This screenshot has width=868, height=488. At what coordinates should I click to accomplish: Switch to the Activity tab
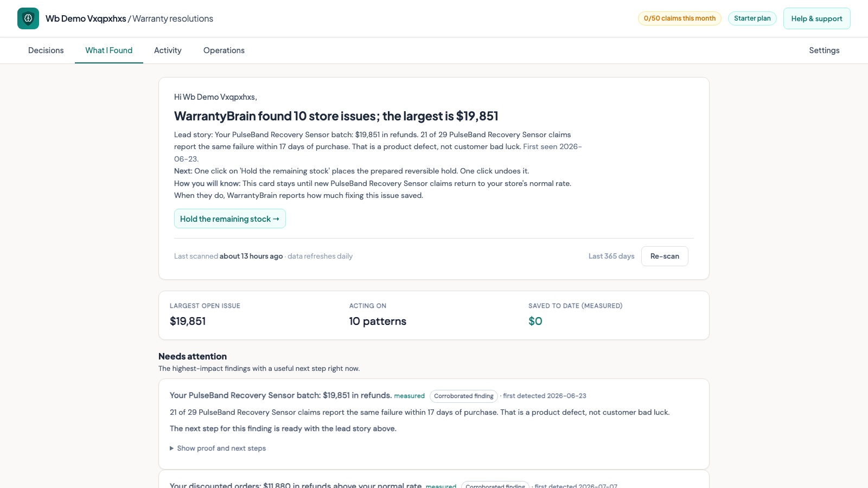point(168,50)
